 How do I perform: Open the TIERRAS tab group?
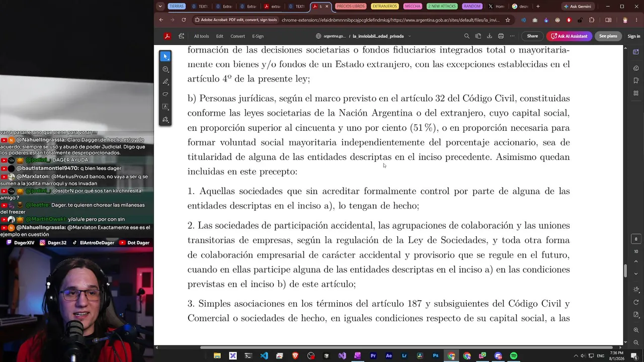click(x=177, y=7)
